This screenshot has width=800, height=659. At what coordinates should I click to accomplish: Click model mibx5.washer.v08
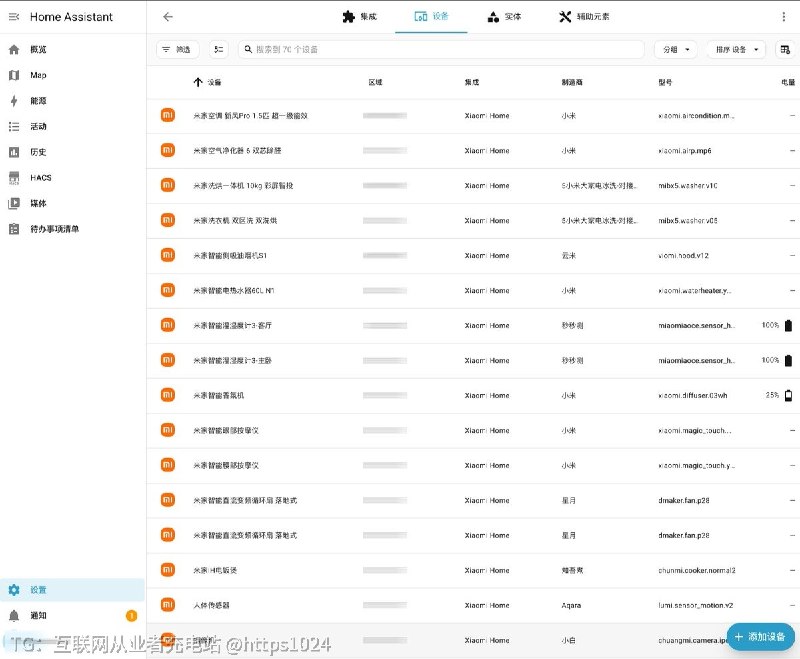click(x=688, y=220)
